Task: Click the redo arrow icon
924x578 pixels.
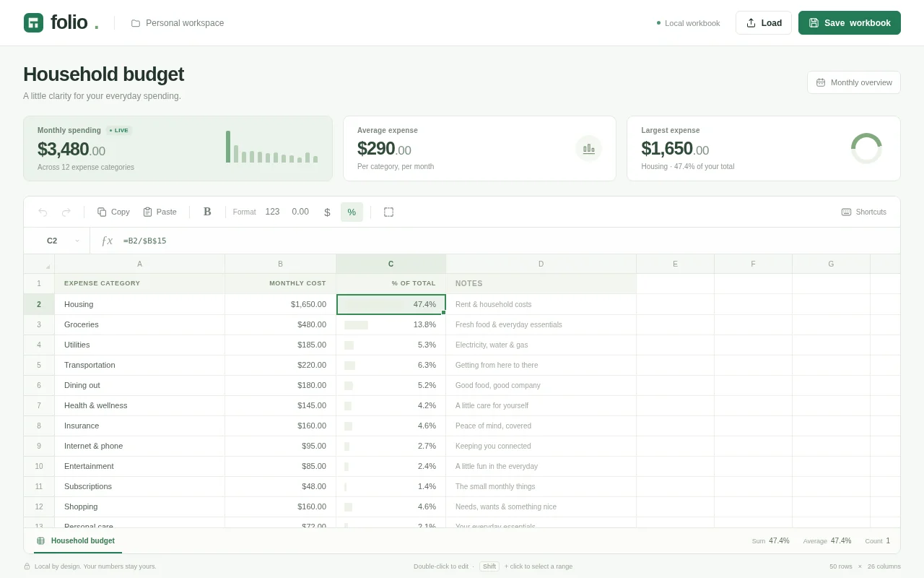Action: pyautogui.click(x=66, y=212)
